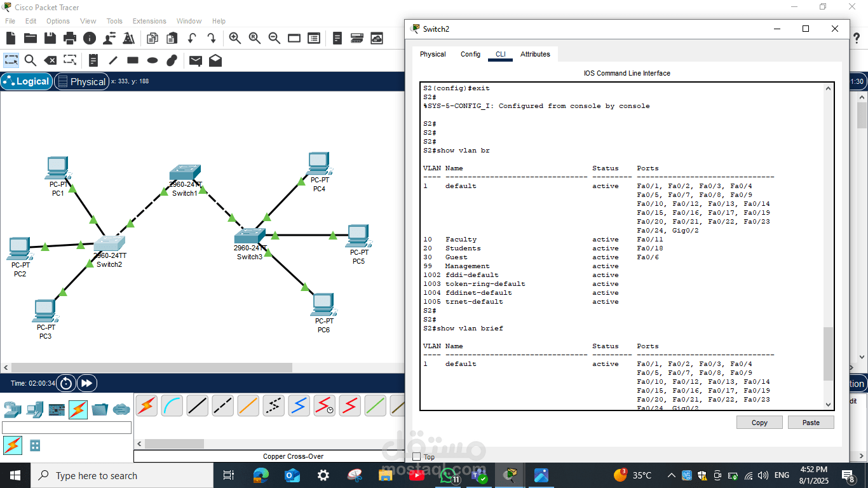Switch to the Config tab

tap(470, 54)
